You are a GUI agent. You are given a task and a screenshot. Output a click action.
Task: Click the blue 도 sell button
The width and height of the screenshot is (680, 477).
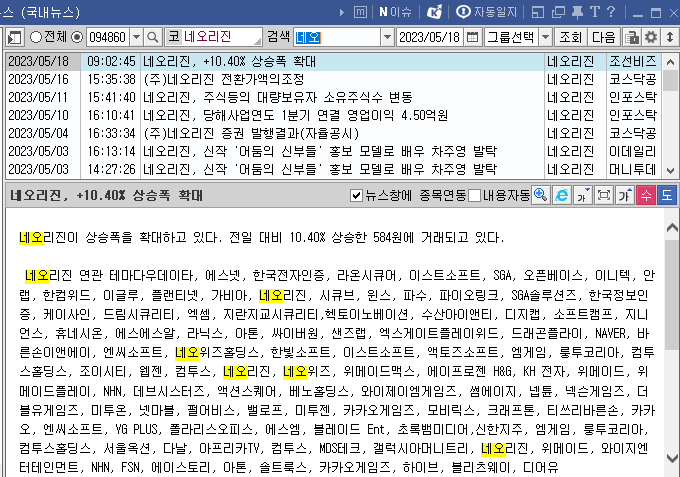pyautogui.click(x=667, y=195)
